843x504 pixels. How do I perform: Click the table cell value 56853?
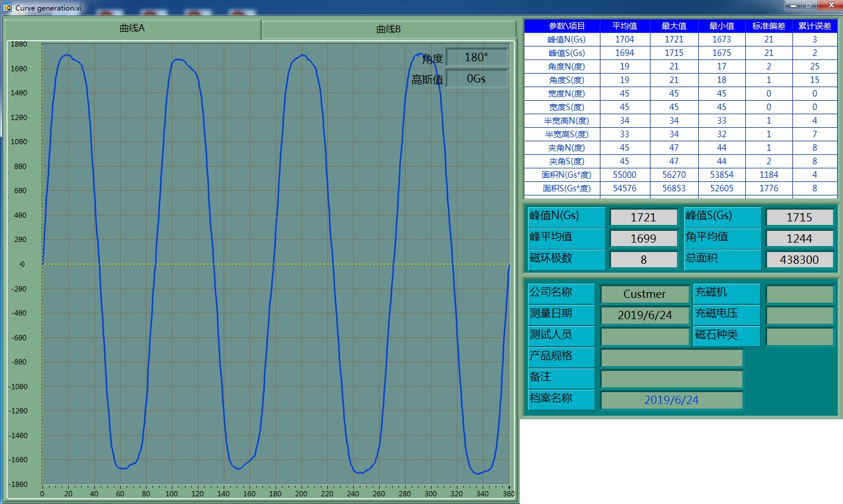coord(673,188)
